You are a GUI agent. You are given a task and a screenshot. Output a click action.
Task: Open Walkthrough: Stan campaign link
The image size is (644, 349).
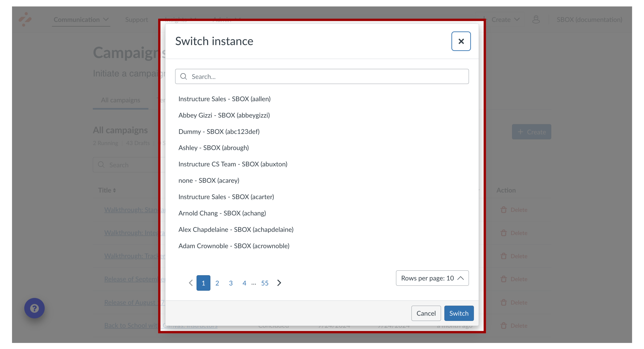point(135,210)
